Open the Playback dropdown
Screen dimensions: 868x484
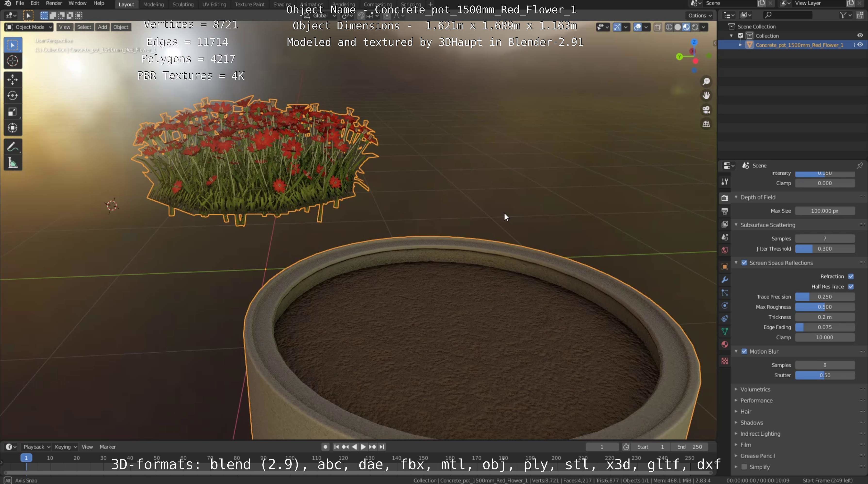(36, 447)
